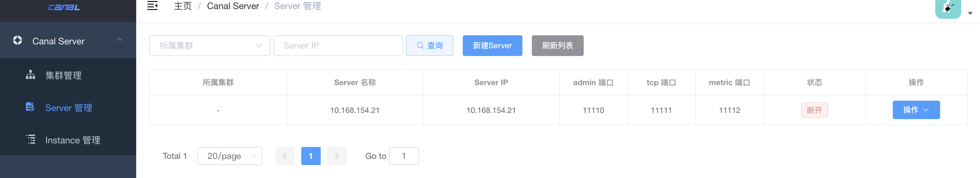Screen dimensions: 980x178
Task: Collapse the Canal Server menu chevron
Action: [119, 40]
